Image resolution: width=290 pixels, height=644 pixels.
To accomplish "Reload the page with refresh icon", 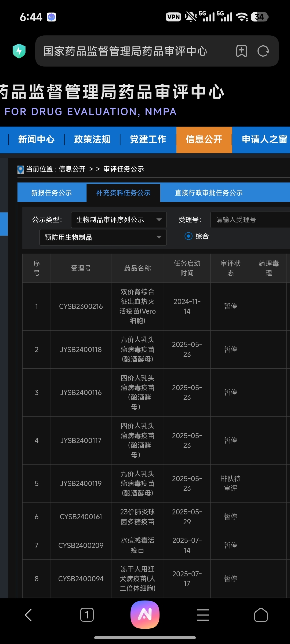I will tap(263, 51).
